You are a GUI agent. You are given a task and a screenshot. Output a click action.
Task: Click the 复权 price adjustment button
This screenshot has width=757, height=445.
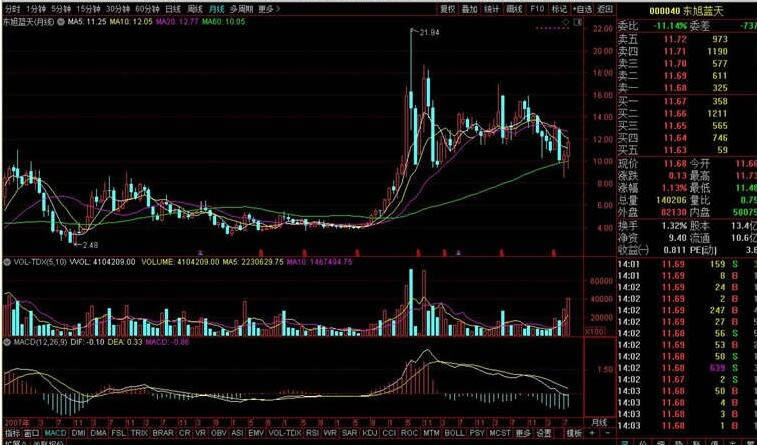point(447,8)
